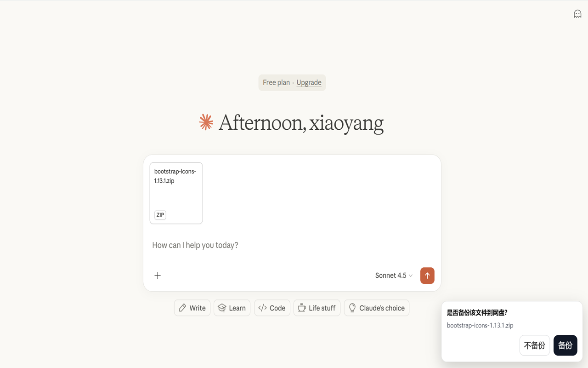Click the Free plan label

coord(276,83)
